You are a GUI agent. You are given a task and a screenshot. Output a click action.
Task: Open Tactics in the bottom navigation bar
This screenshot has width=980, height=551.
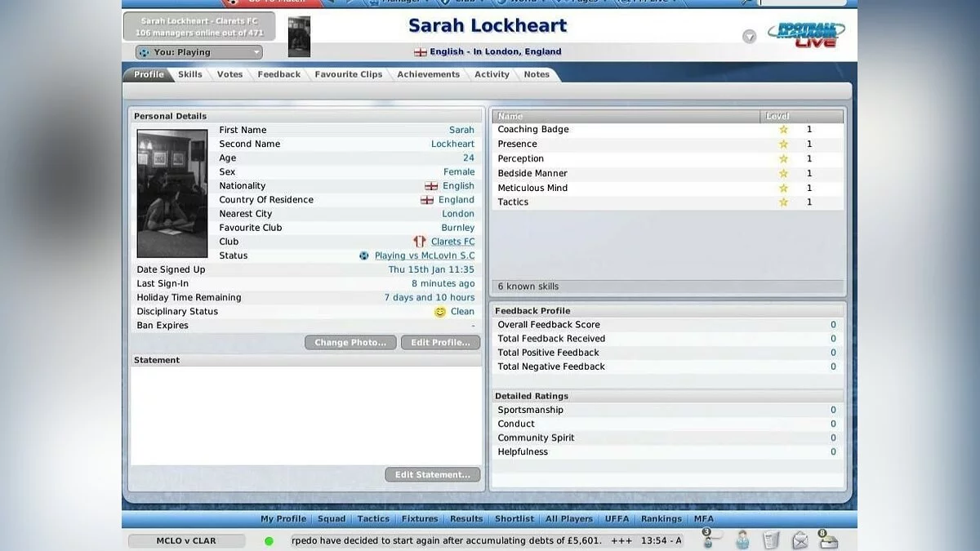coord(373,519)
